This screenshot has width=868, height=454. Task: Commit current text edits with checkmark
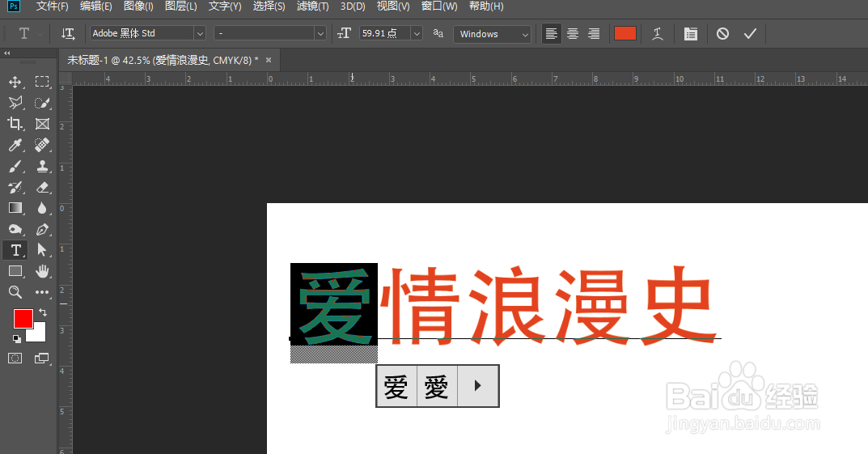[750, 34]
